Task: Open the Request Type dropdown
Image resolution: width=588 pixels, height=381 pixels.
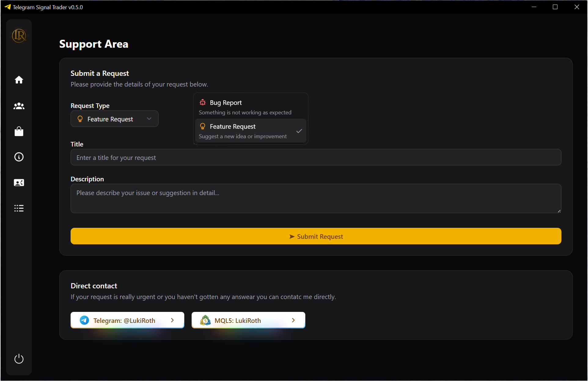Action: [114, 119]
